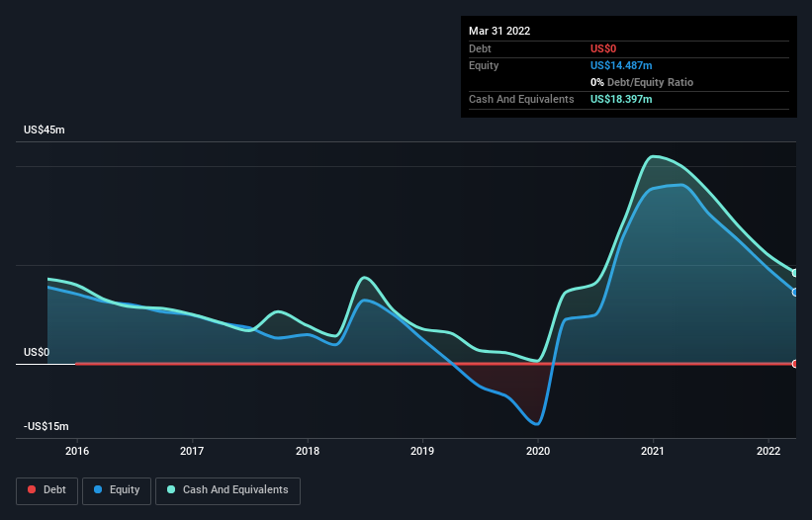
Task: Click the -US$15m y-axis label
Action: point(46,426)
